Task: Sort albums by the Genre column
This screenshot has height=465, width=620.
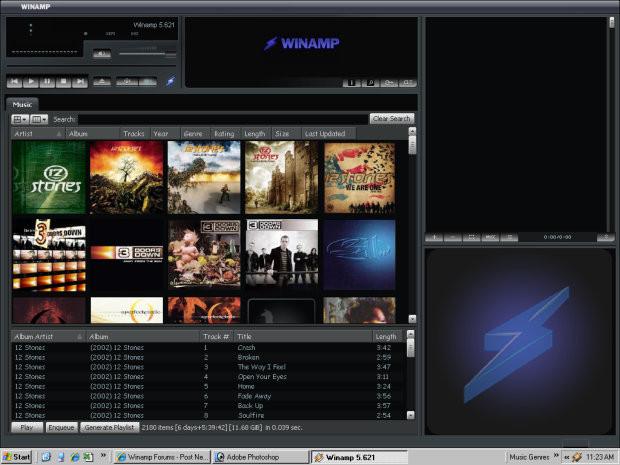Action: [x=195, y=134]
